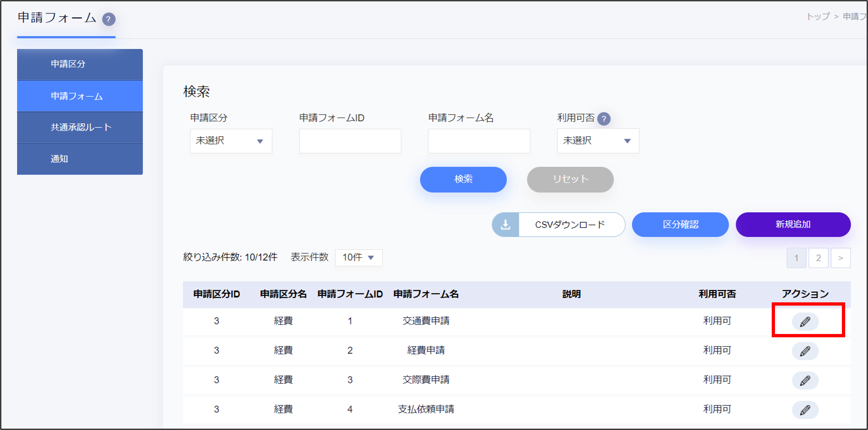868x430 pixels.
Task: Jump to page 2 in pagination
Action: (818, 258)
